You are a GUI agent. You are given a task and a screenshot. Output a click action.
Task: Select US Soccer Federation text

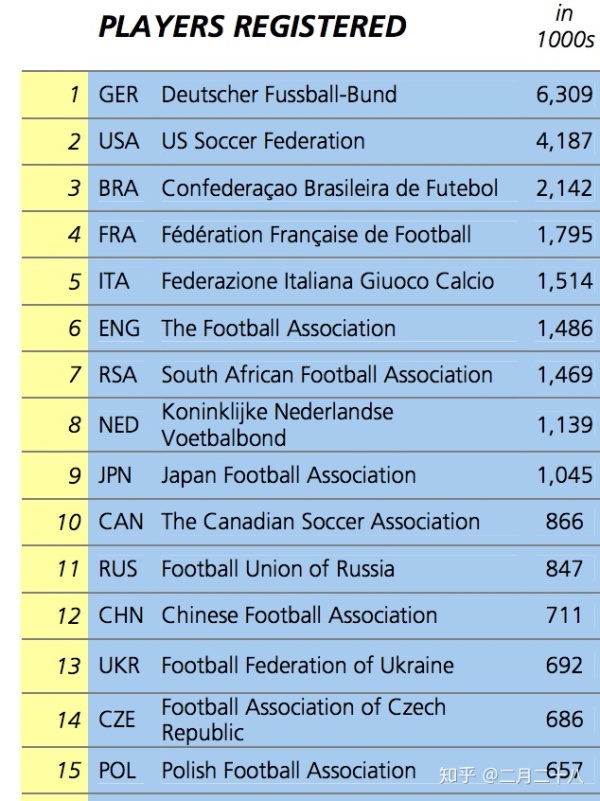coord(263,141)
